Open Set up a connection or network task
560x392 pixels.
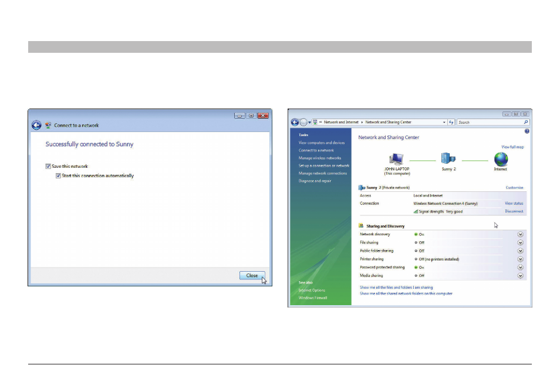click(x=324, y=165)
